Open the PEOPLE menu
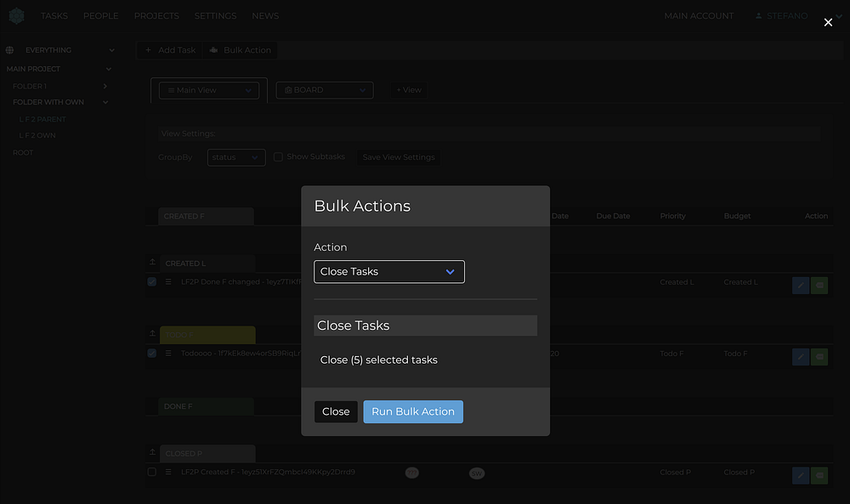The image size is (850, 504). click(x=101, y=15)
